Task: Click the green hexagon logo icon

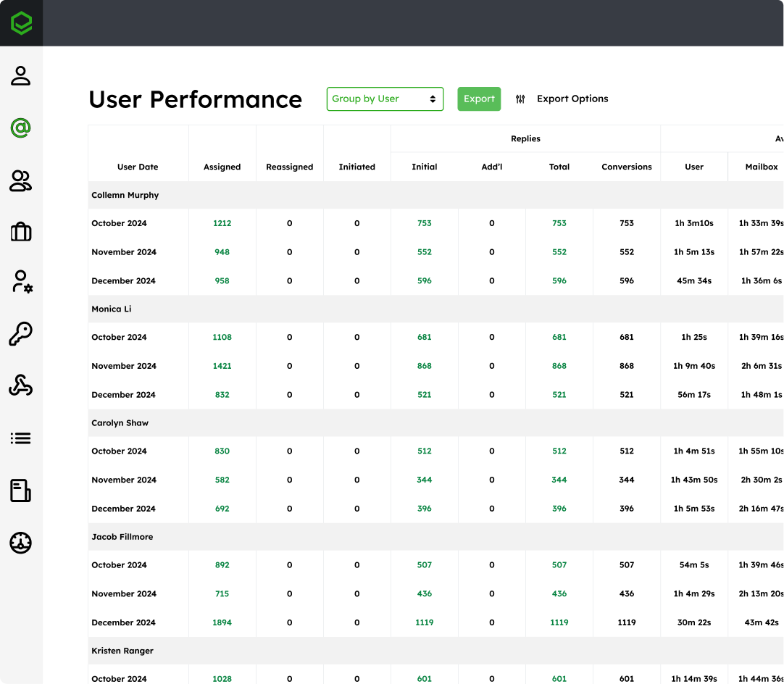Action: (x=22, y=23)
